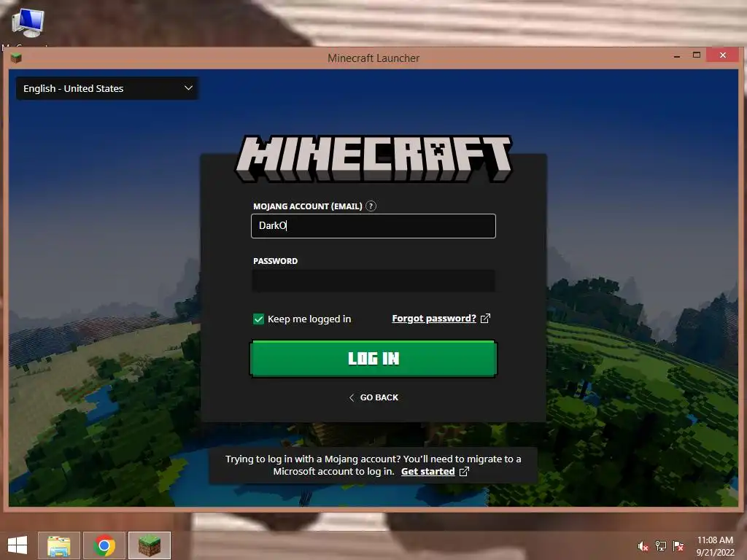The image size is (747, 560).
Task: Open Google Chrome from the taskbar
Action: pyautogui.click(x=104, y=545)
